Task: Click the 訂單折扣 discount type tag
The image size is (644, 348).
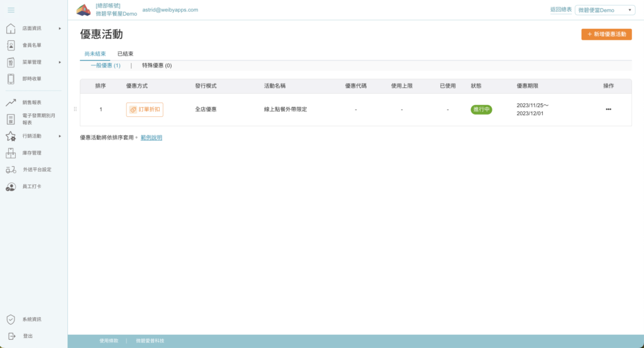Action: click(x=145, y=109)
